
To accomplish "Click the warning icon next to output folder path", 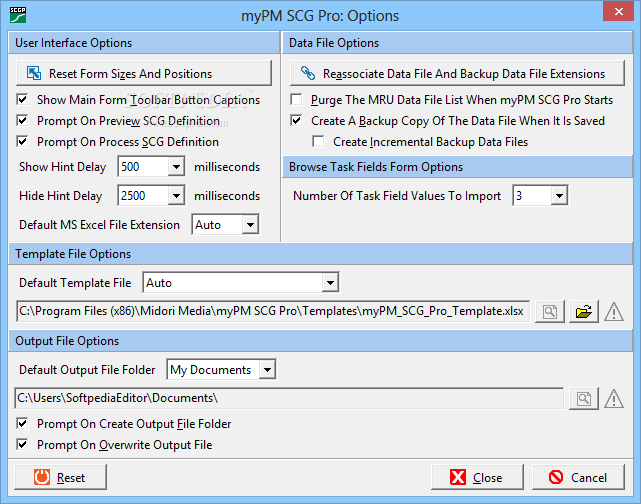I will (x=614, y=399).
